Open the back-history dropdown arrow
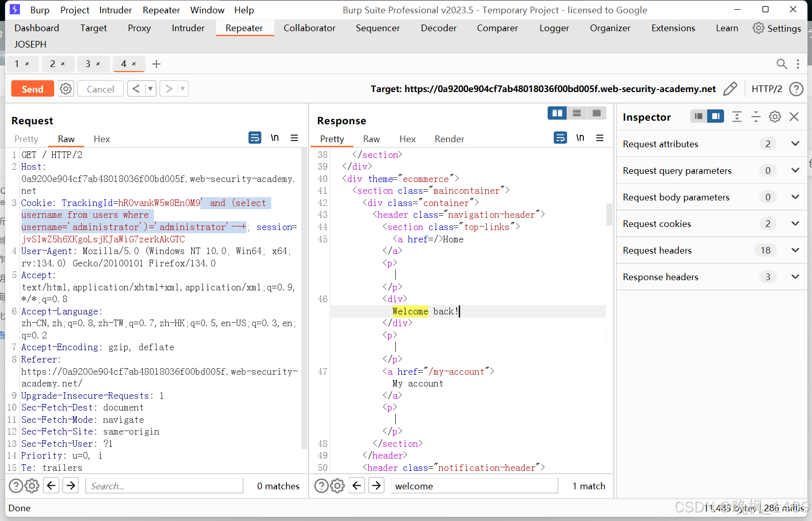812x521 pixels. tap(150, 89)
